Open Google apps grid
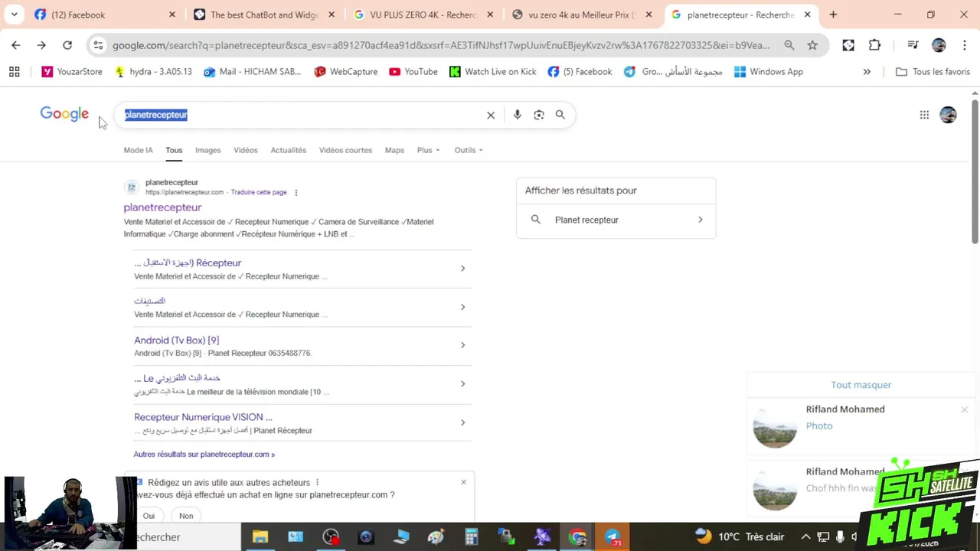Viewport: 980px width, 551px height. [x=924, y=115]
